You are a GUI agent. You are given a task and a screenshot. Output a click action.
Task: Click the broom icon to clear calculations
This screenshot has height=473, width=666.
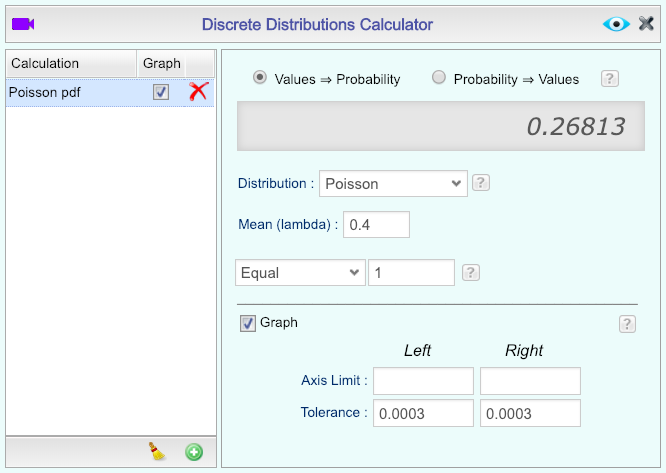158,451
